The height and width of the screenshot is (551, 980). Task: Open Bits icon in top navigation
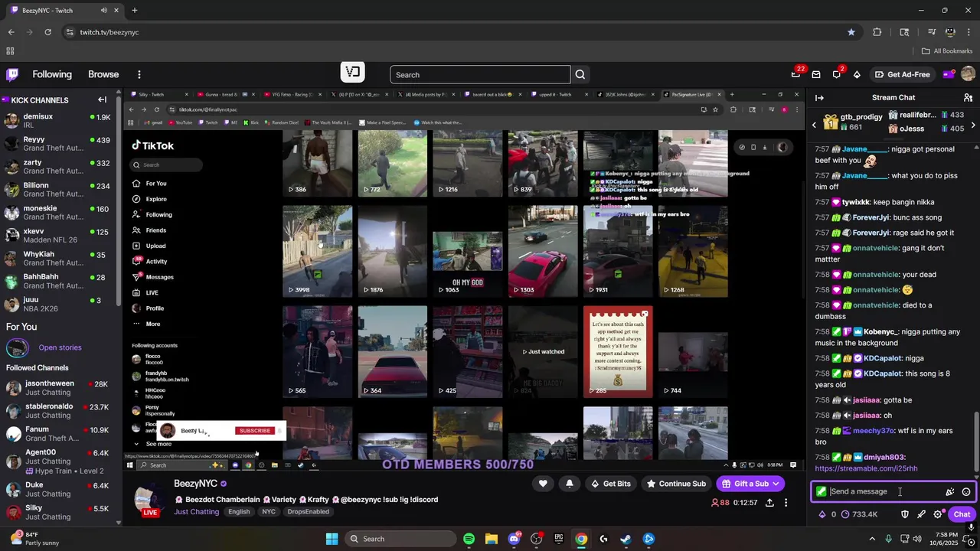(x=857, y=74)
